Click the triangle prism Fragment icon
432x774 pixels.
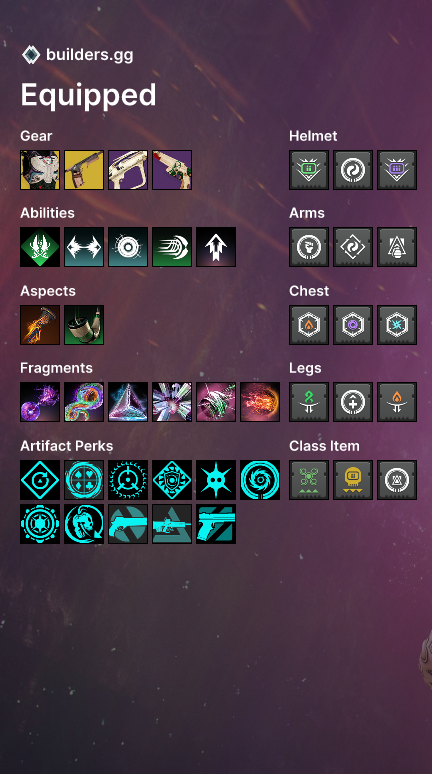128,402
